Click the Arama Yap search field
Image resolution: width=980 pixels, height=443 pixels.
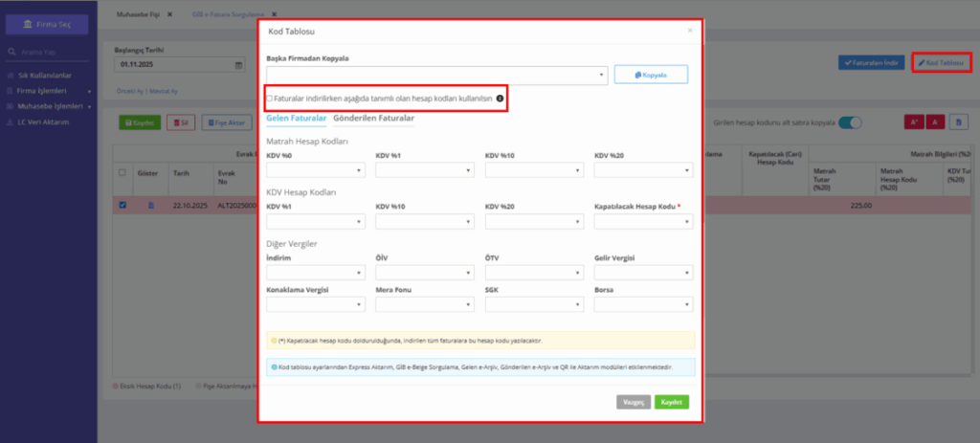point(48,52)
